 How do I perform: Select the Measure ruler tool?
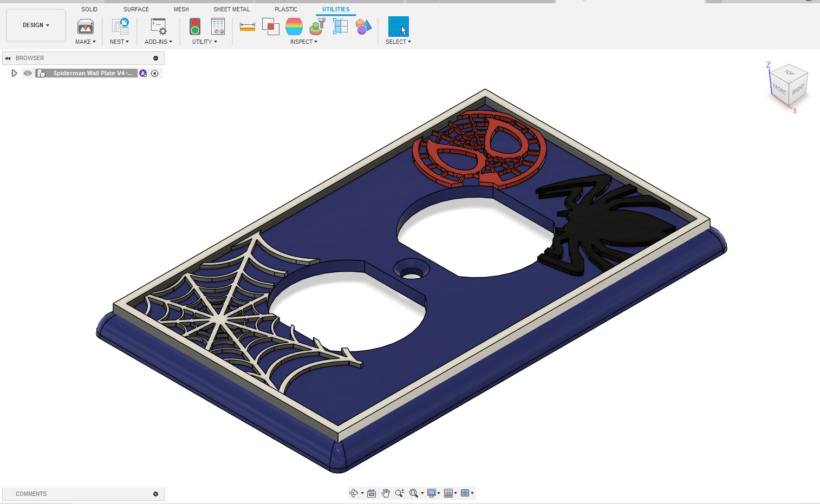pyautogui.click(x=248, y=27)
